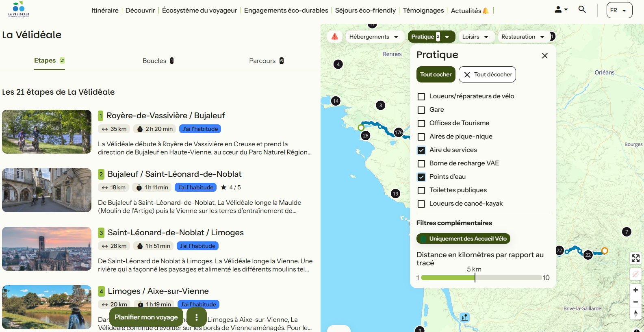Open the Témoignages menu item

tap(423, 10)
